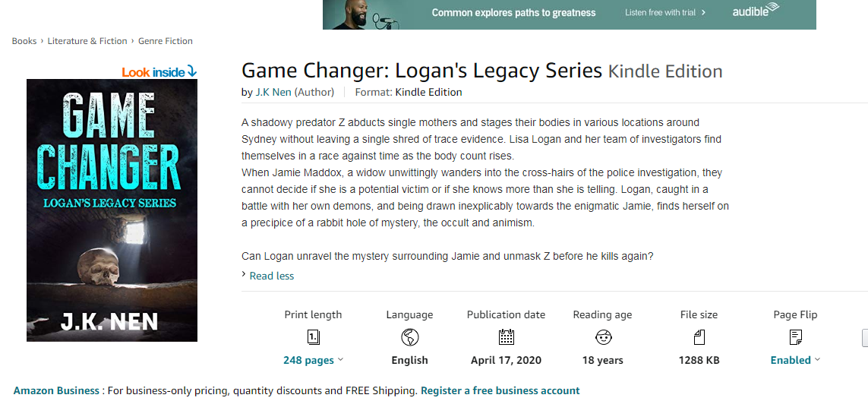This screenshot has width=868, height=401.
Task: Go to Genre Fiction breadcrumb
Action: [166, 41]
